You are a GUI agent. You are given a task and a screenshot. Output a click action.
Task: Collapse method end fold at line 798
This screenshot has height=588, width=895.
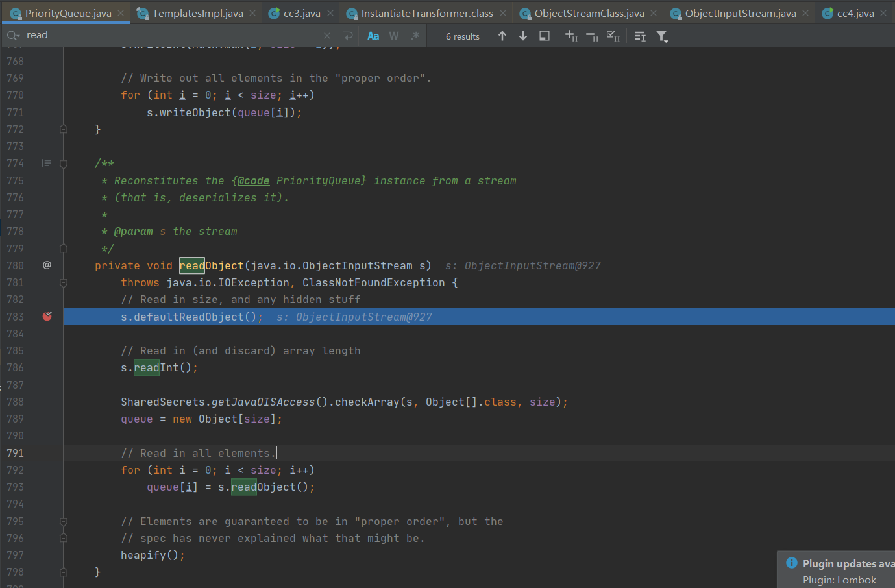64,572
